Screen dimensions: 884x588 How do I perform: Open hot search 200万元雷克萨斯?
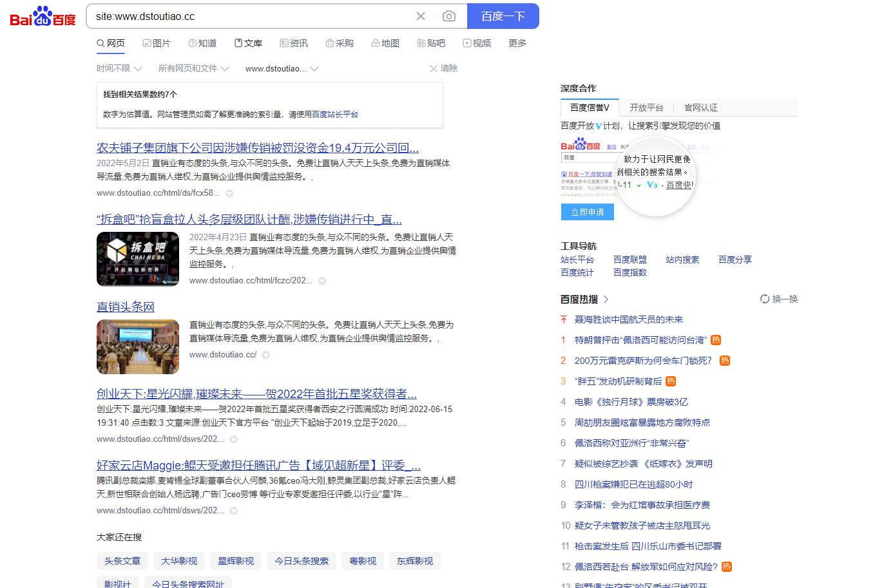[643, 361]
